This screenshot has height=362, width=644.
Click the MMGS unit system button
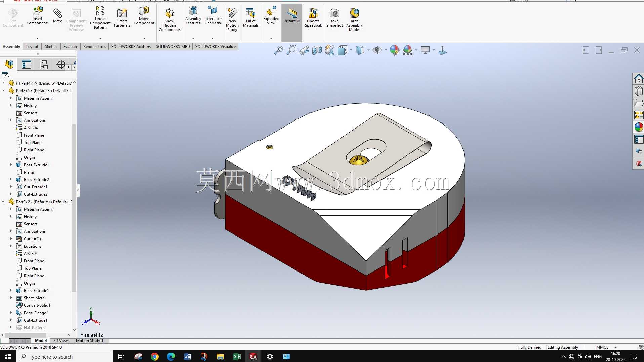[x=602, y=347]
